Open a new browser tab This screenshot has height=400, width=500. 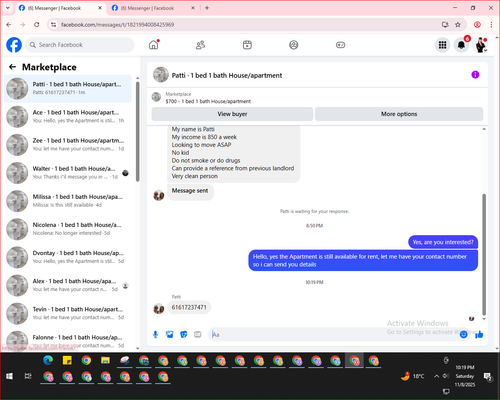[207, 8]
